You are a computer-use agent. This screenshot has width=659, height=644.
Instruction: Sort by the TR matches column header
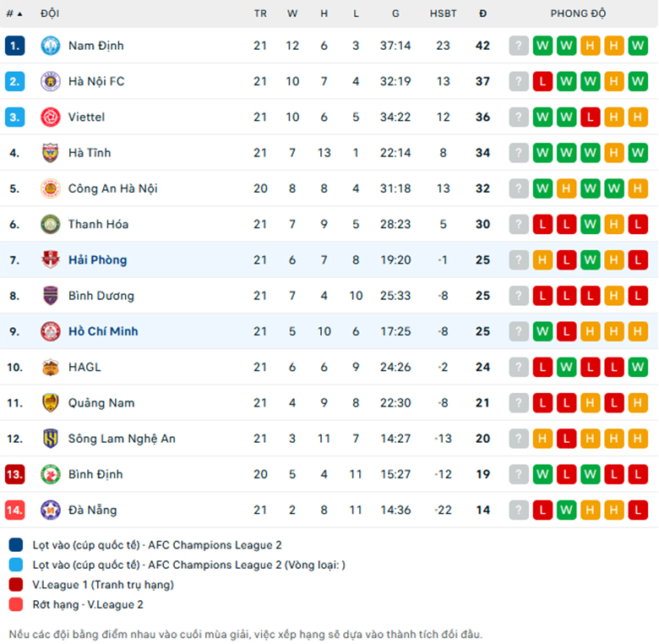point(260,14)
